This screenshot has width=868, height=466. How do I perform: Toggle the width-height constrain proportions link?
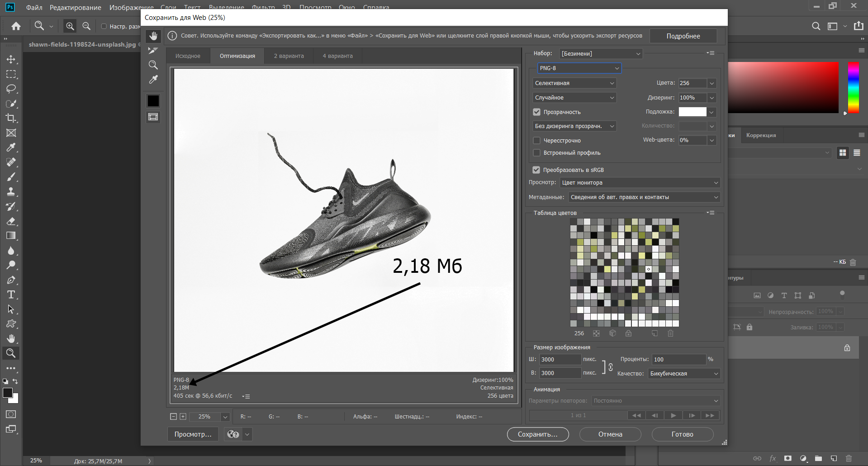click(x=611, y=367)
